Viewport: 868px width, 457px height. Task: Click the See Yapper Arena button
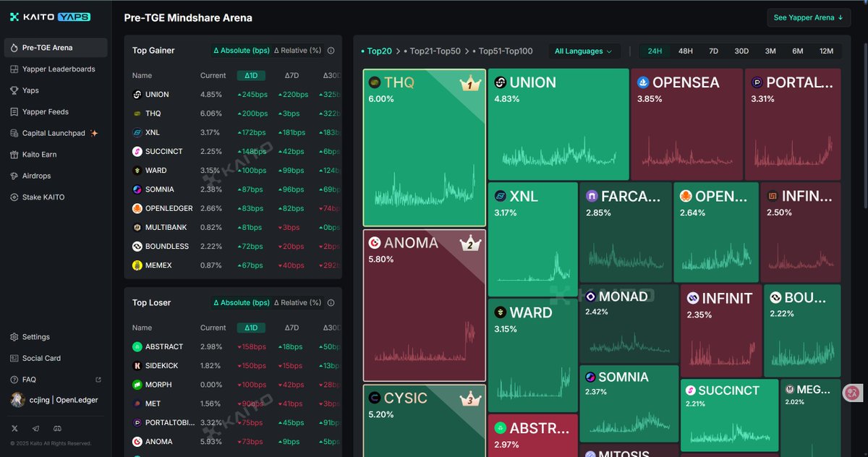809,17
